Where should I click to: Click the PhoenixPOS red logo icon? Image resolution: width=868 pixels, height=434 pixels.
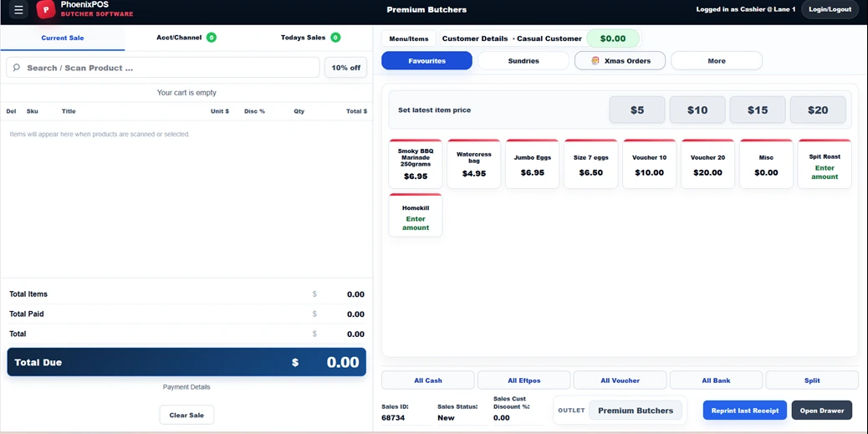[47, 9]
